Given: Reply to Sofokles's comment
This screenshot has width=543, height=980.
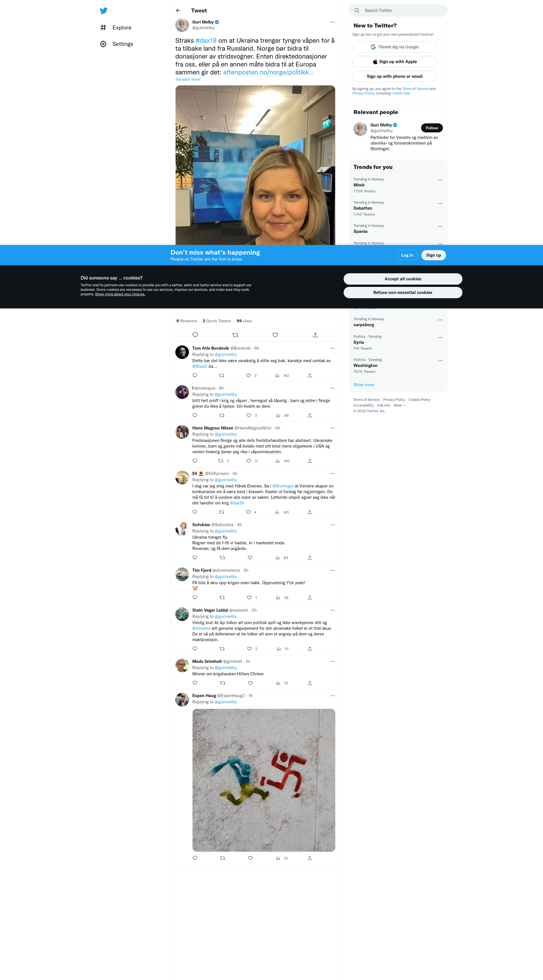Looking at the screenshot, I should tap(195, 558).
